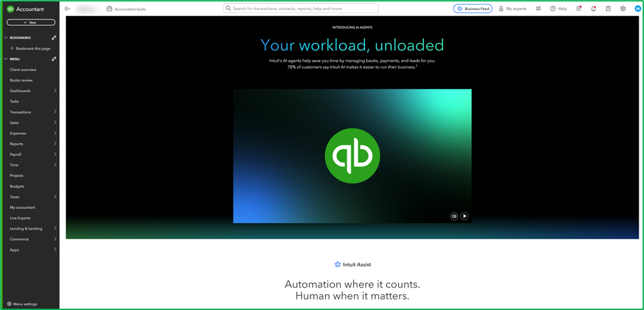Open the Settings gear icon
The height and width of the screenshot is (310, 644).
click(x=623, y=9)
